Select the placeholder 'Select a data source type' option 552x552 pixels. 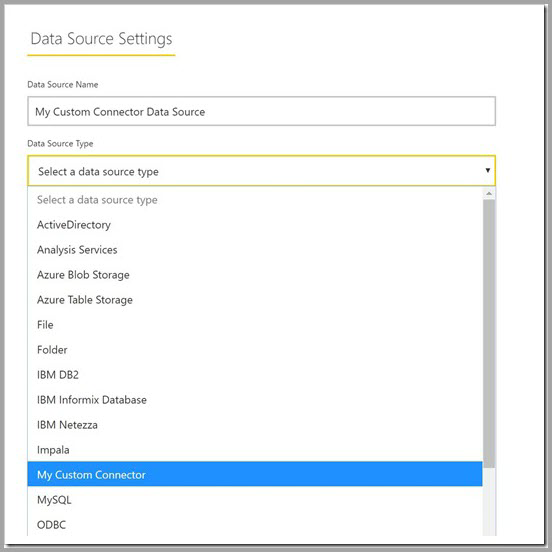[255, 200]
